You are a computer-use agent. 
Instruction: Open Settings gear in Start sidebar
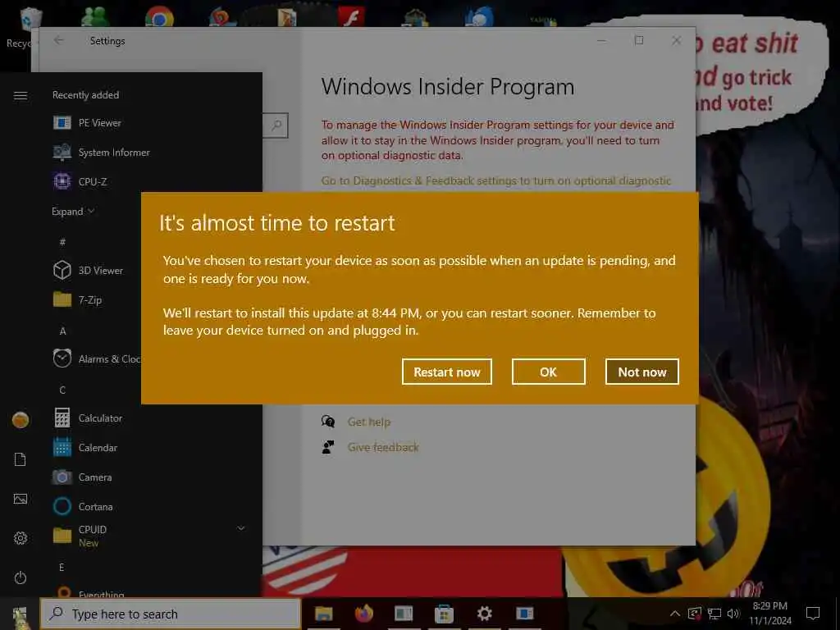[21, 538]
